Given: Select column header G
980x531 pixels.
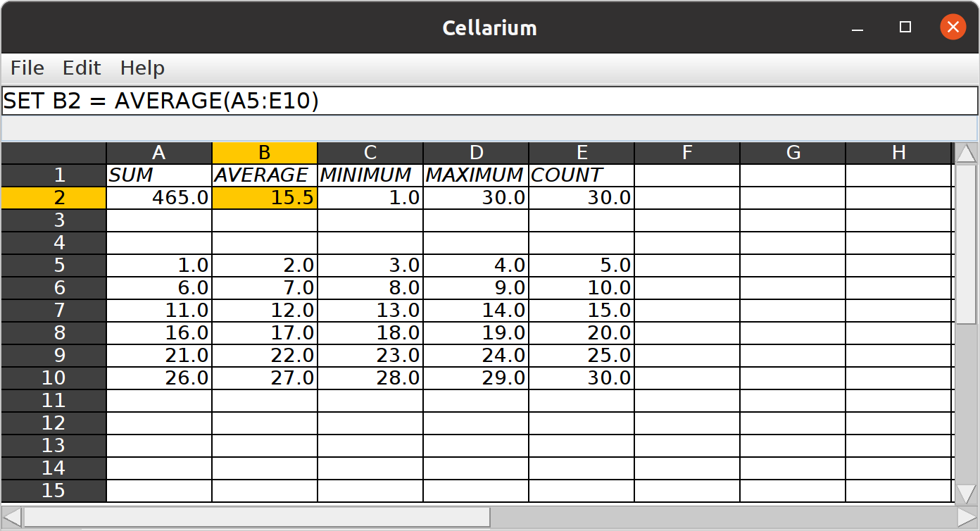Looking at the screenshot, I should coord(793,153).
